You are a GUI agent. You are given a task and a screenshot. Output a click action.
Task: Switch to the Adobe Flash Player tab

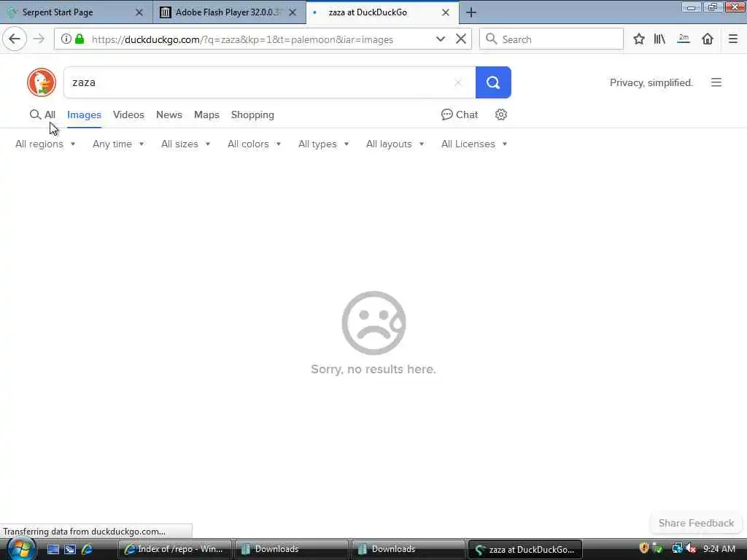click(229, 12)
